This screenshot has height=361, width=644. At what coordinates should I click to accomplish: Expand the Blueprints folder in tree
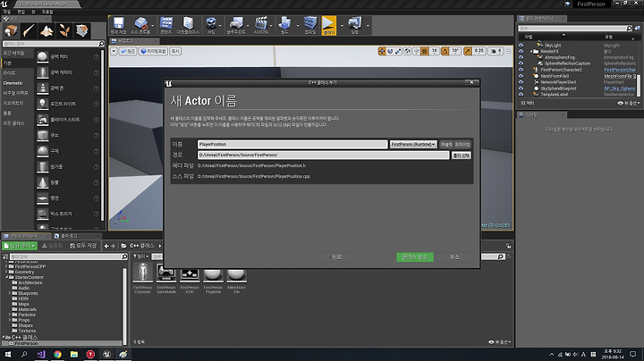pyautogui.click(x=10, y=293)
